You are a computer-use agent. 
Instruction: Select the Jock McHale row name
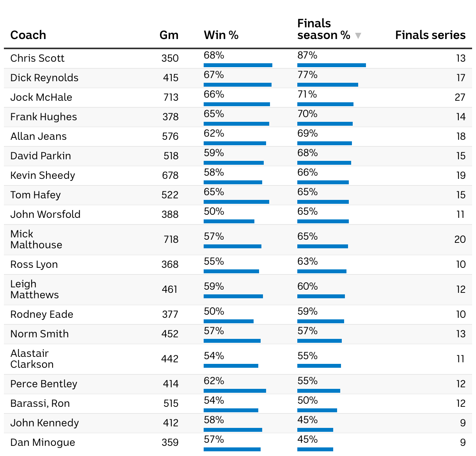point(41,97)
